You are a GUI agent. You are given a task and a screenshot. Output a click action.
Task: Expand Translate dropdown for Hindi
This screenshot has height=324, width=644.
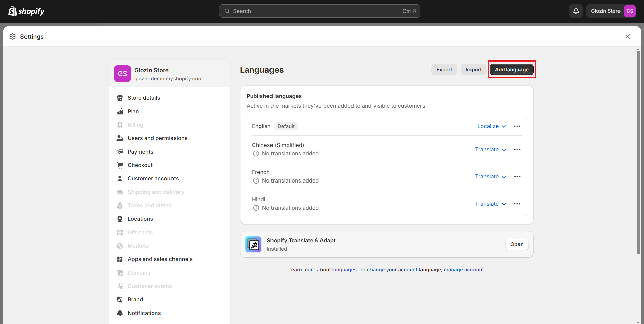click(490, 204)
